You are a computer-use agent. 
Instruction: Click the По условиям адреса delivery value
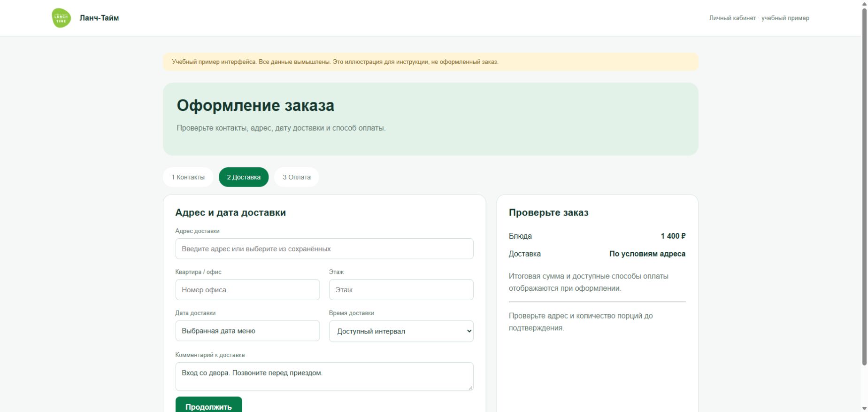(x=647, y=254)
